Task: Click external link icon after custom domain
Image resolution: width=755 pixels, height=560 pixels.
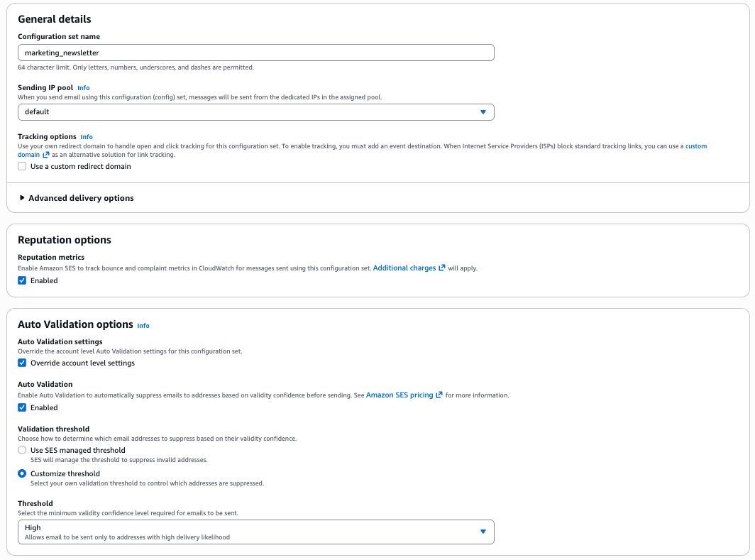Action: pos(46,155)
